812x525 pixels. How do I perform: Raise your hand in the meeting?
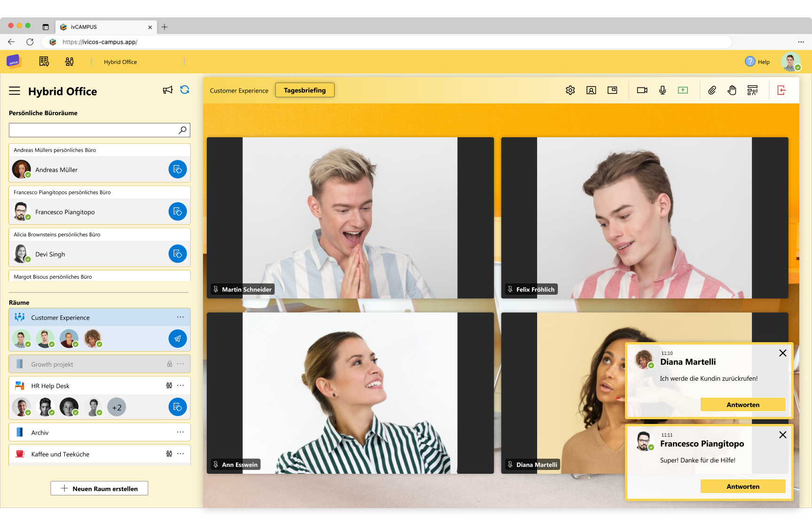[x=732, y=90]
